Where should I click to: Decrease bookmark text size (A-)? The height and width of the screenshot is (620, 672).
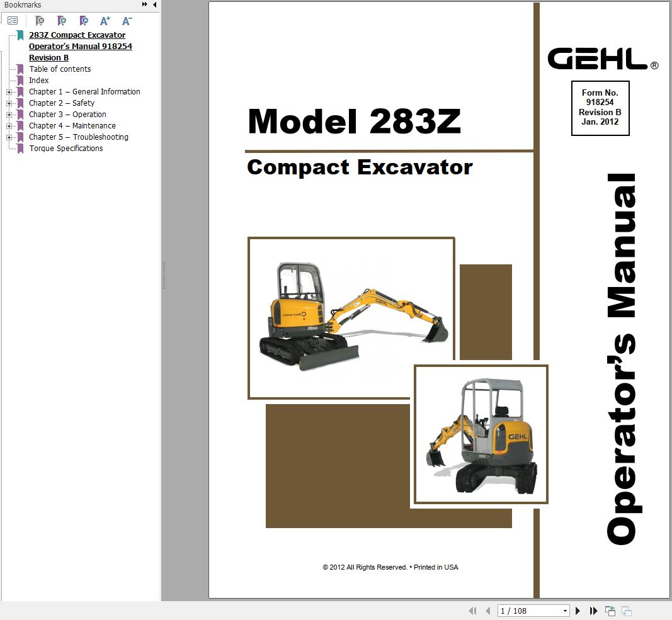(127, 20)
